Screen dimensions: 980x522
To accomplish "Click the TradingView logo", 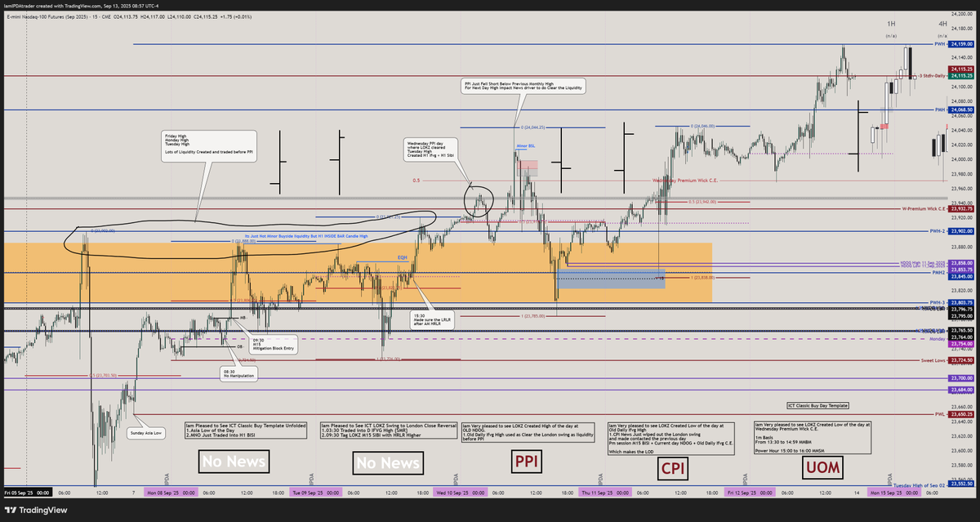I will pyautogui.click(x=36, y=510).
